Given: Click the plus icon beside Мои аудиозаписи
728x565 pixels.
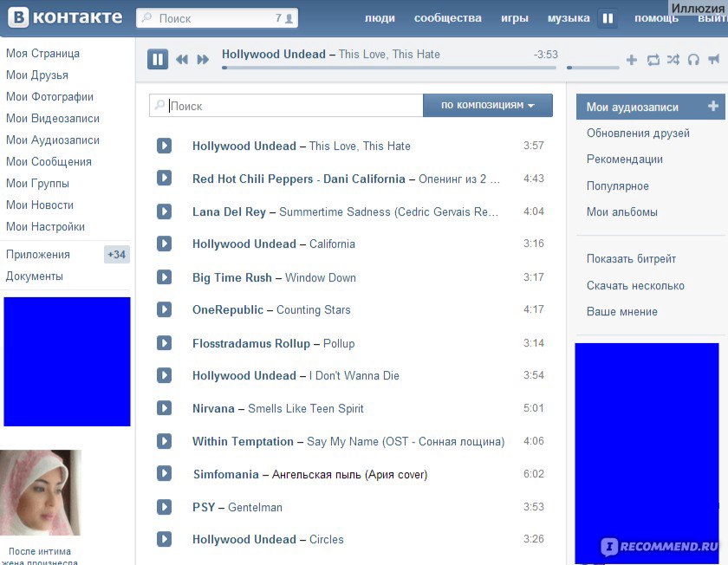Looking at the screenshot, I should [x=713, y=107].
